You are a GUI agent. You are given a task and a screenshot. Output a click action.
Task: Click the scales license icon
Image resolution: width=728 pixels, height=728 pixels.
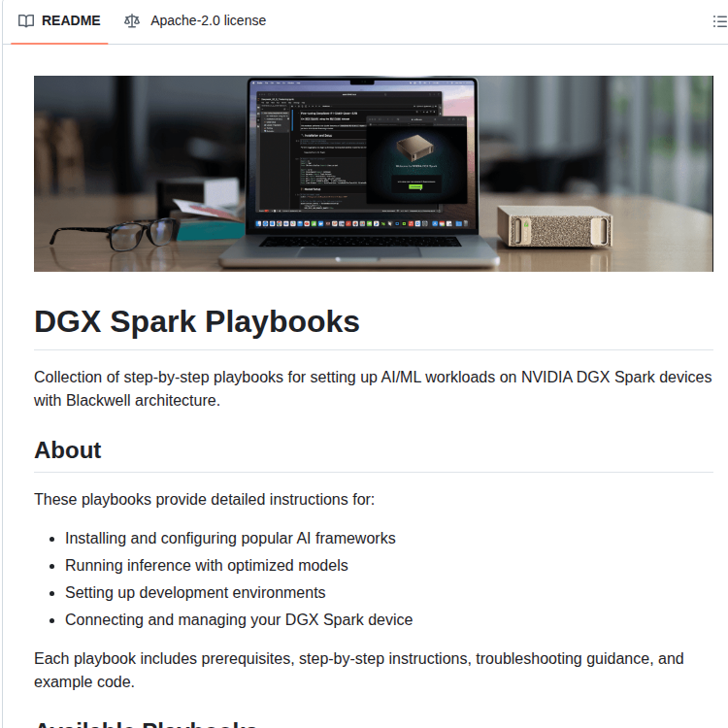(x=132, y=21)
